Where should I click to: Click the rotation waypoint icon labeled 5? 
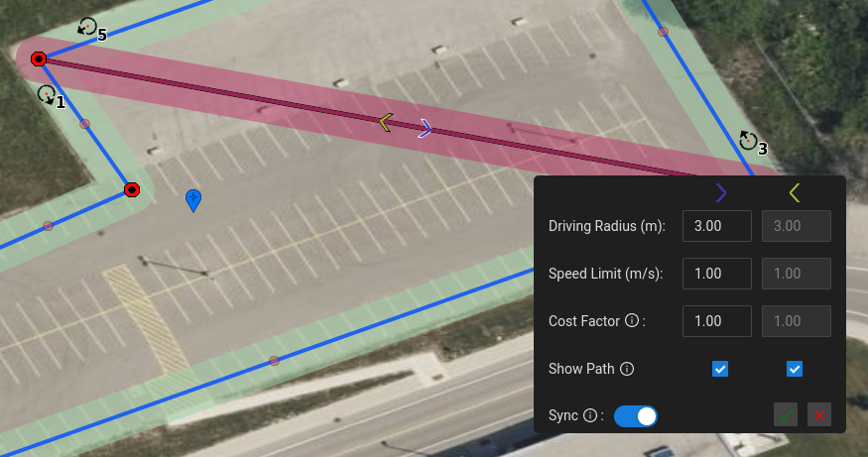[87, 26]
